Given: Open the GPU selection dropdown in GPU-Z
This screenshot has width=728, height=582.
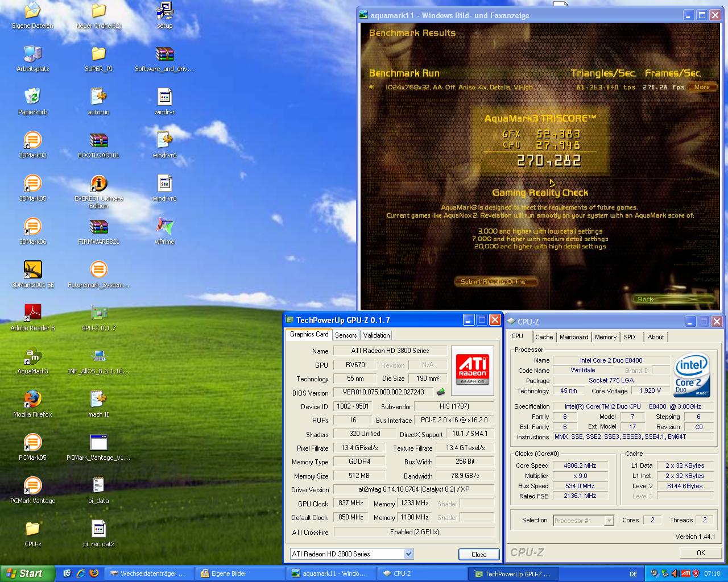Looking at the screenshot, I should [408, 554].
